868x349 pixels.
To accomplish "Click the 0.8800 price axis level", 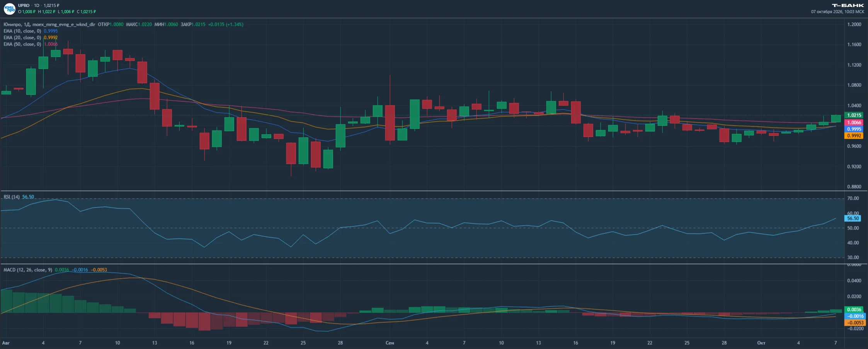I will [854, 187].
